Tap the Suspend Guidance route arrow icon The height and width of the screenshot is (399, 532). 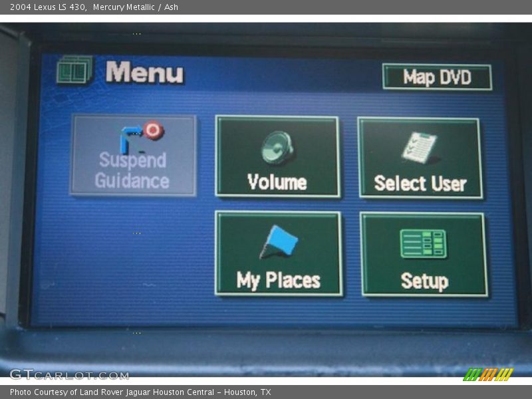tap(142, 137)
